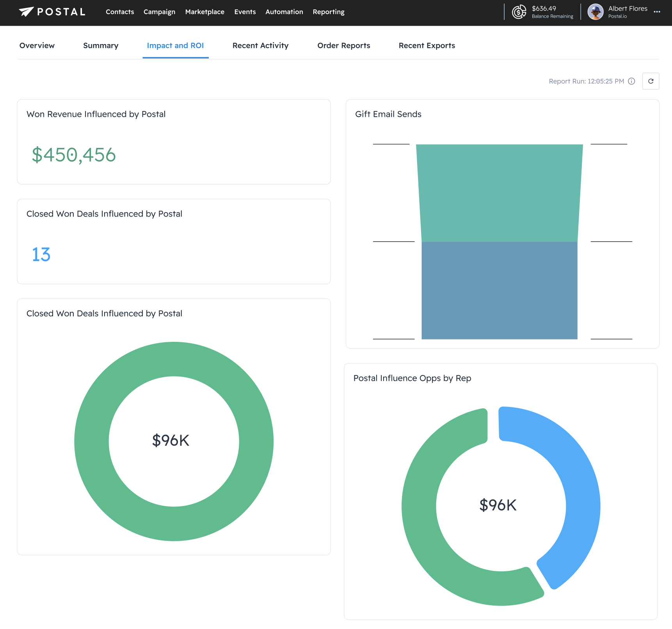The height and width of the screenshot is (629, 672).
Task: Click Albert Flores profile avatar
Action: (x=595, y=12)
